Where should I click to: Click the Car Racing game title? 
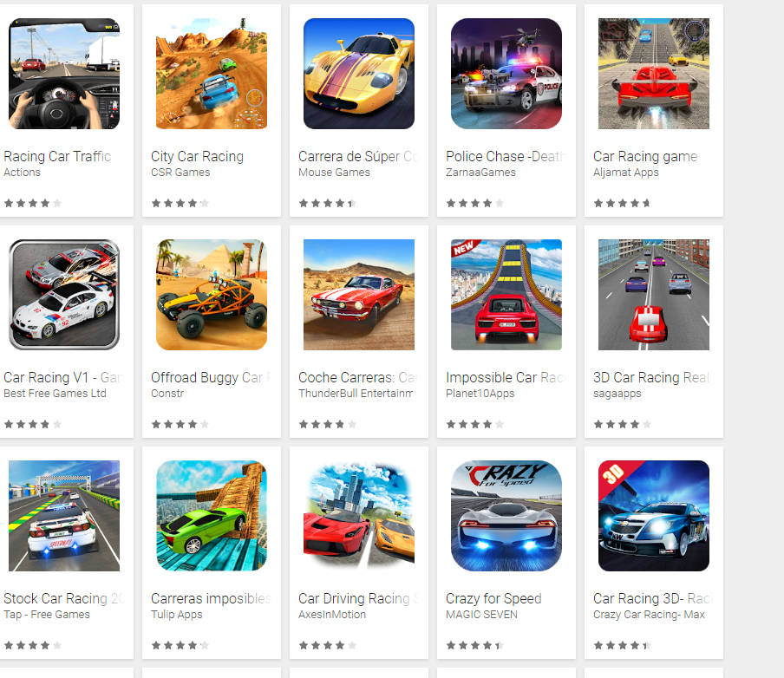[645, 157]
